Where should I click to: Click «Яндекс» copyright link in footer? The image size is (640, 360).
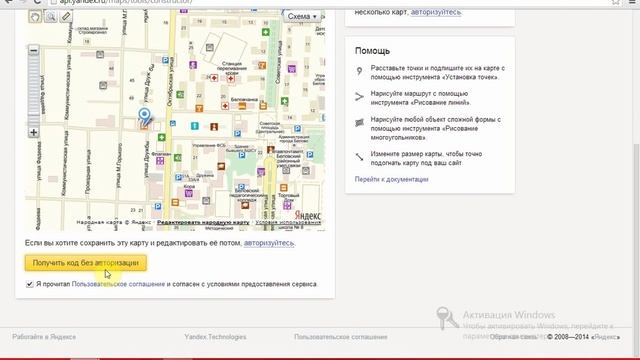click(606, 337)
